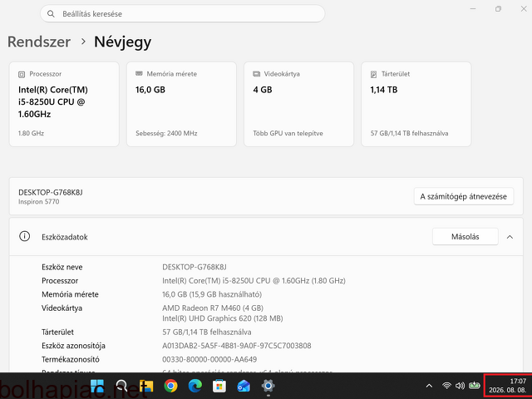Launch Google Chrome from the taskbar
Image resolution: width=532 pixels, height=399 pixels.
point(170,386)
